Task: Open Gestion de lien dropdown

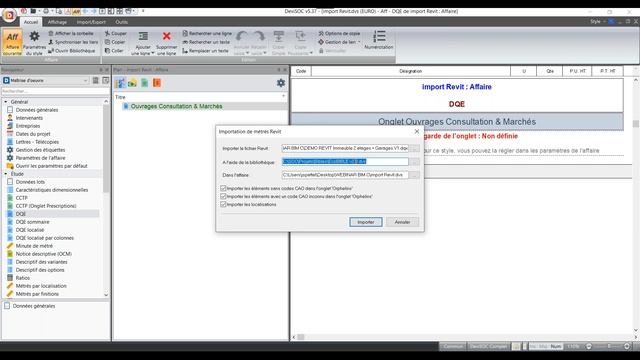Action: [339, 42]
